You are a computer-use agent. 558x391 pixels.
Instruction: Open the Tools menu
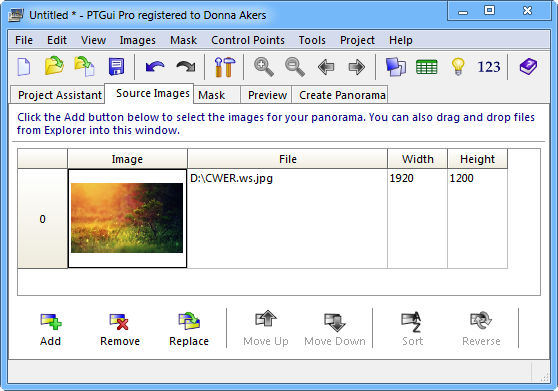312,40
